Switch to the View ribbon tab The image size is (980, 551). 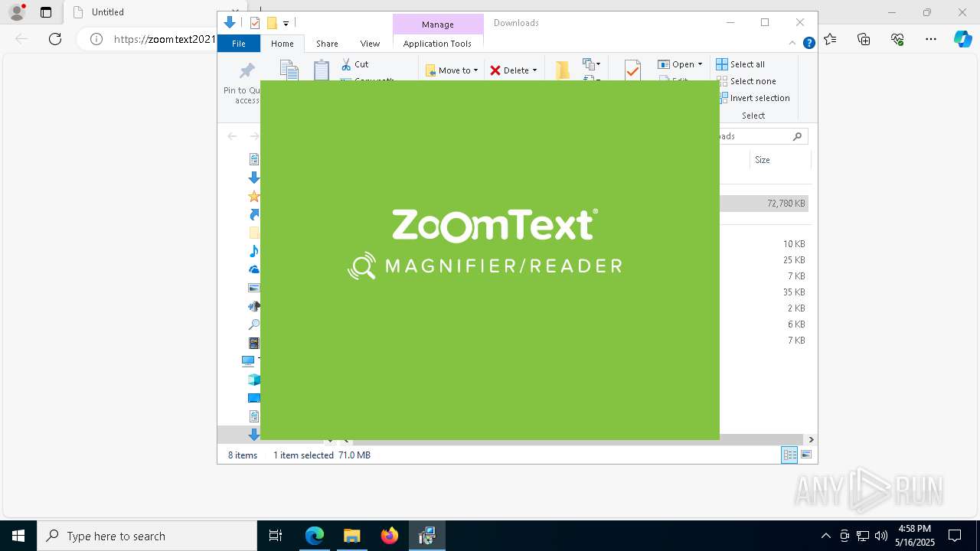point(370,44)
